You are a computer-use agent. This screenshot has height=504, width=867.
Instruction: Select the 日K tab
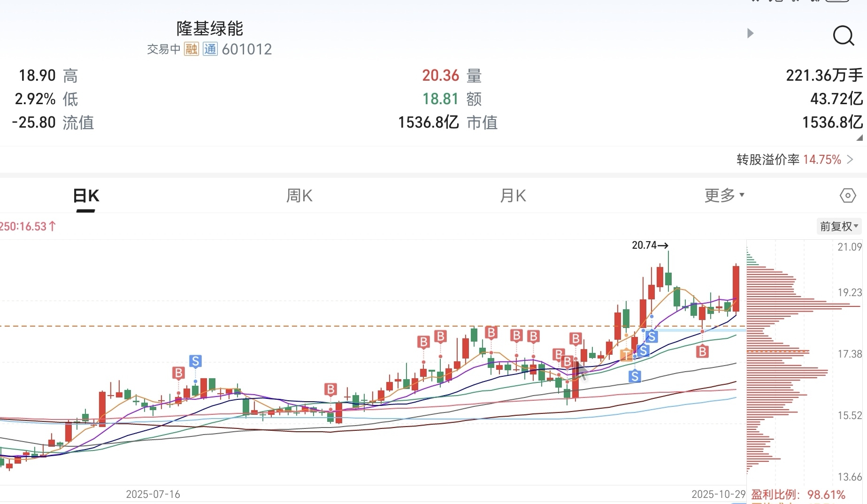click(x=86, y=196)
